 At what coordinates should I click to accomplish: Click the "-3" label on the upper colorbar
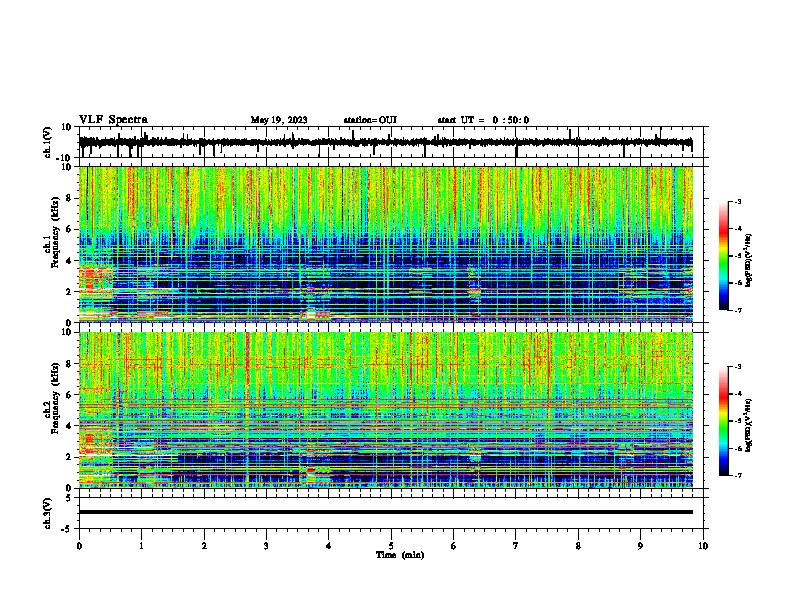pos(738,201)
